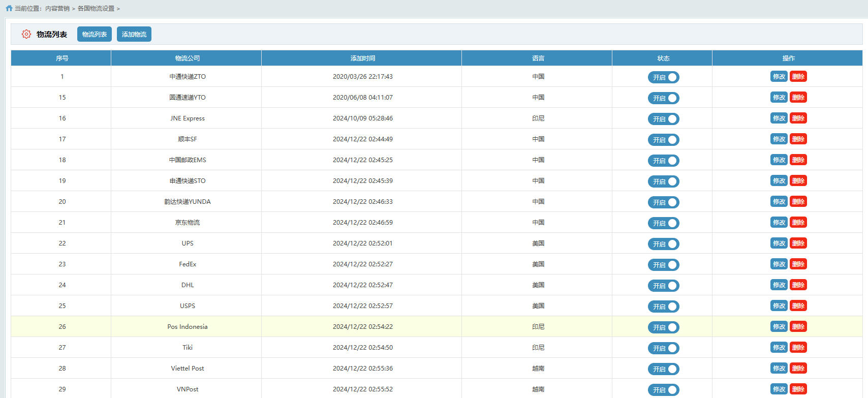Open the 物流列表 tab button

[95, 34]
